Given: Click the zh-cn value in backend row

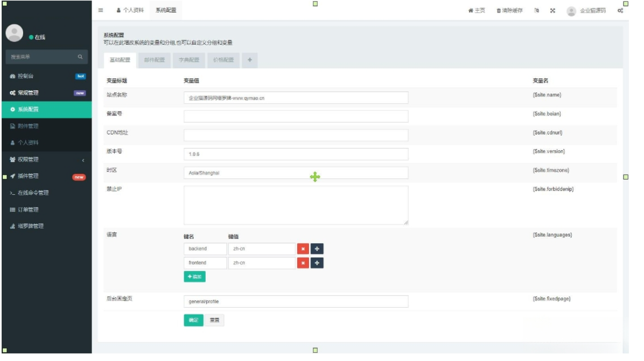Looking at the screenshot, I should pyautogui.click(x=262, y=249).
